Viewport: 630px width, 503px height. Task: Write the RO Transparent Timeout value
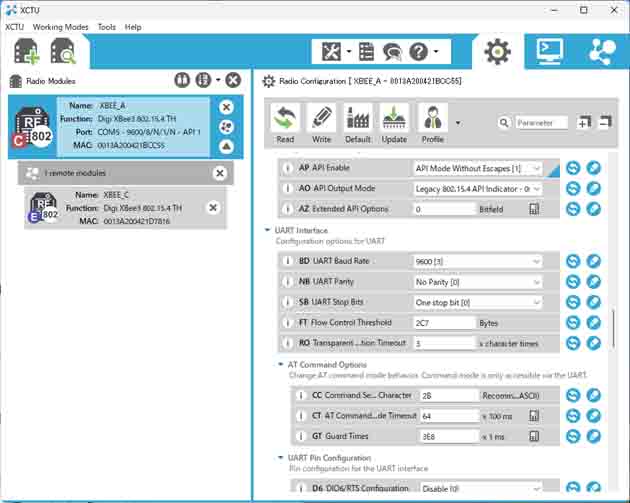point(594,343)
